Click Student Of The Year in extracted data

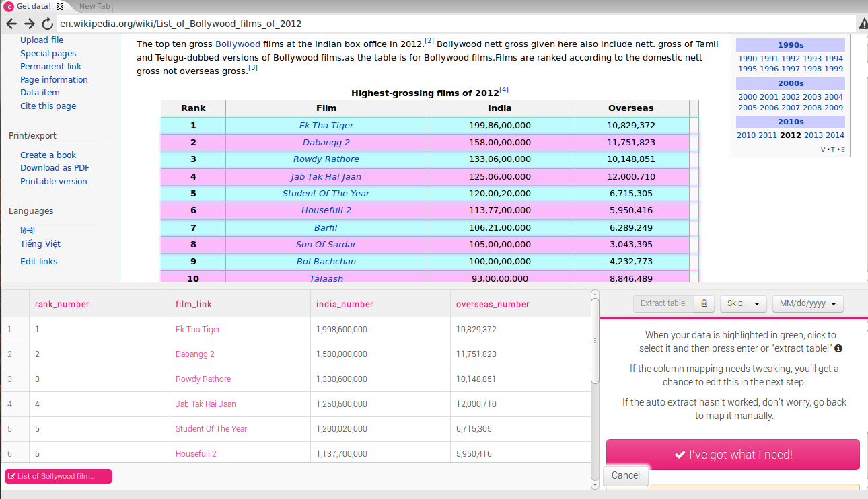tap(211, 429)
